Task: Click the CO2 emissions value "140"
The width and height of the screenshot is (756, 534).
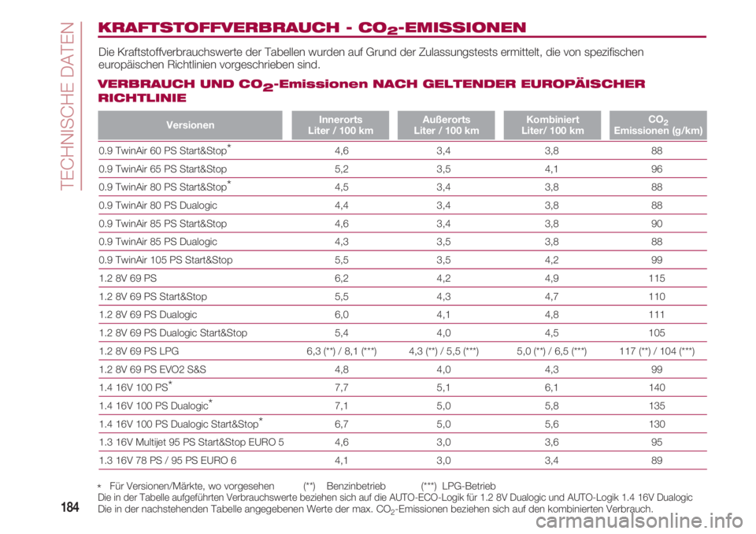Action: coord(657,388)
